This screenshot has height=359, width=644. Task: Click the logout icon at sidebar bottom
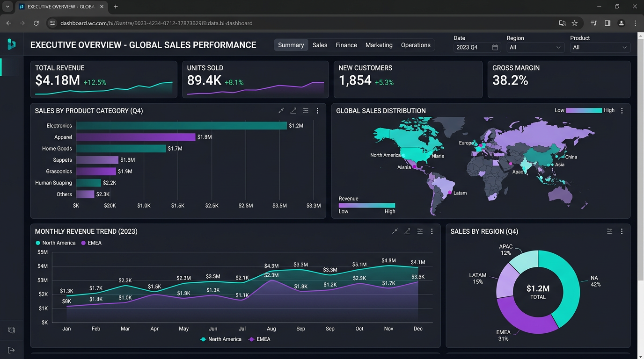click(12, 350)
